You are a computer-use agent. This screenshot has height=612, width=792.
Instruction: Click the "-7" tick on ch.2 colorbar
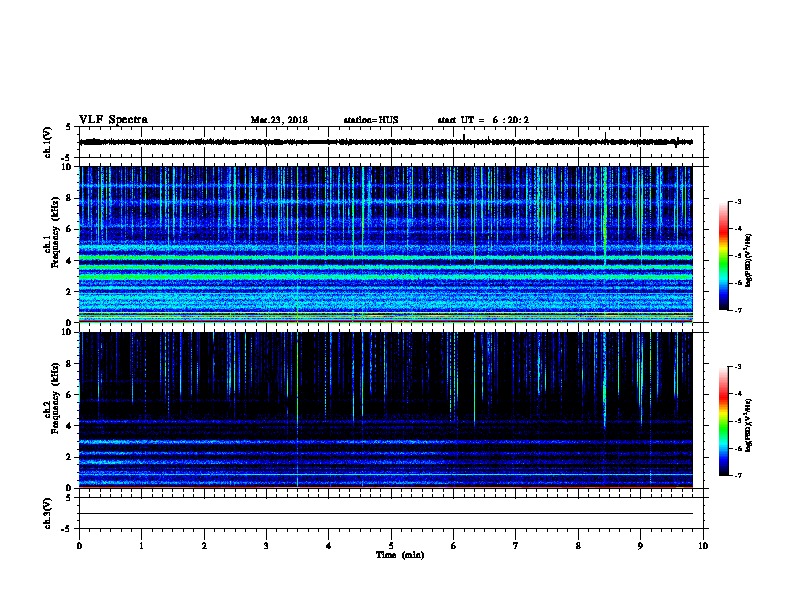[x=737, y=476]
